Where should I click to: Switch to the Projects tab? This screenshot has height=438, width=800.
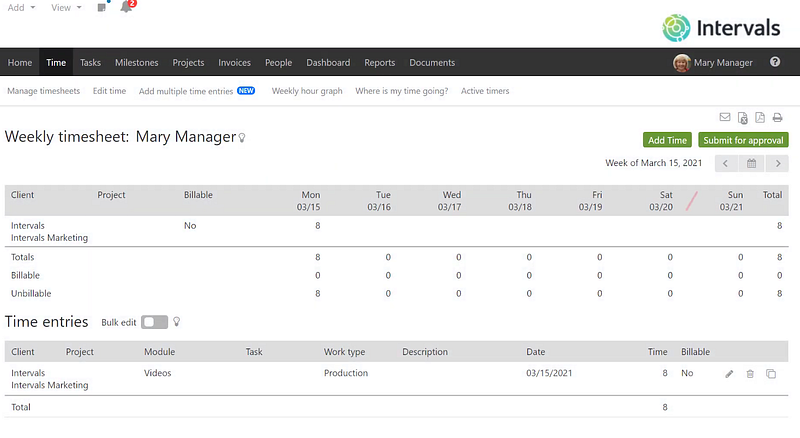tap(188, 62)
